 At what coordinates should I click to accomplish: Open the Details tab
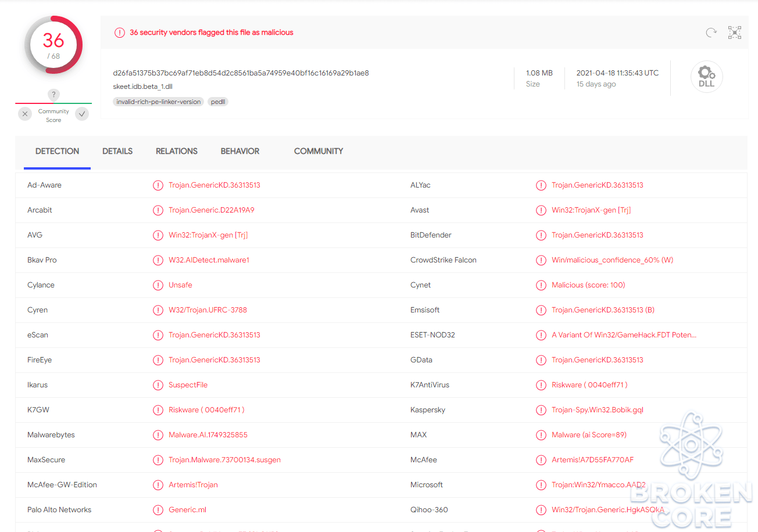[117, 151]
